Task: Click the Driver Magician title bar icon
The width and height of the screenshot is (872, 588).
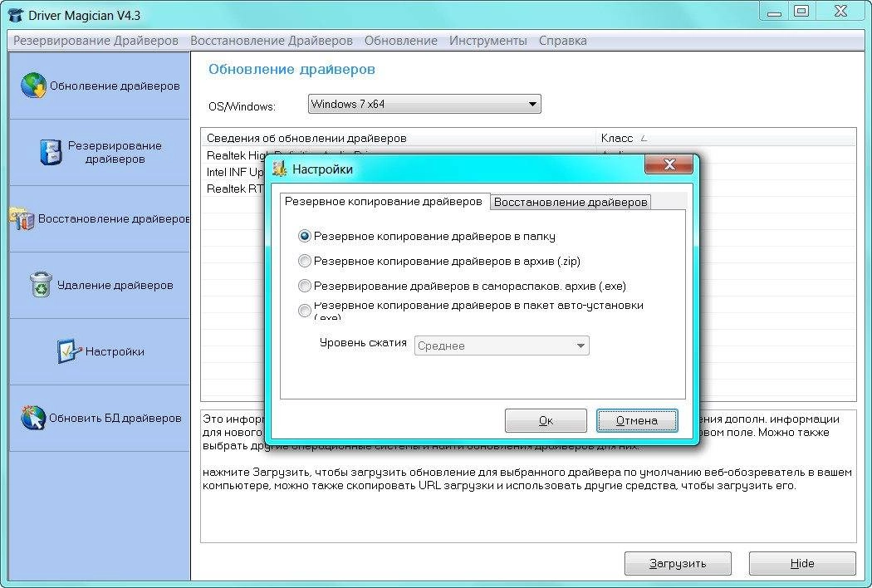Action: coord(16,15)
